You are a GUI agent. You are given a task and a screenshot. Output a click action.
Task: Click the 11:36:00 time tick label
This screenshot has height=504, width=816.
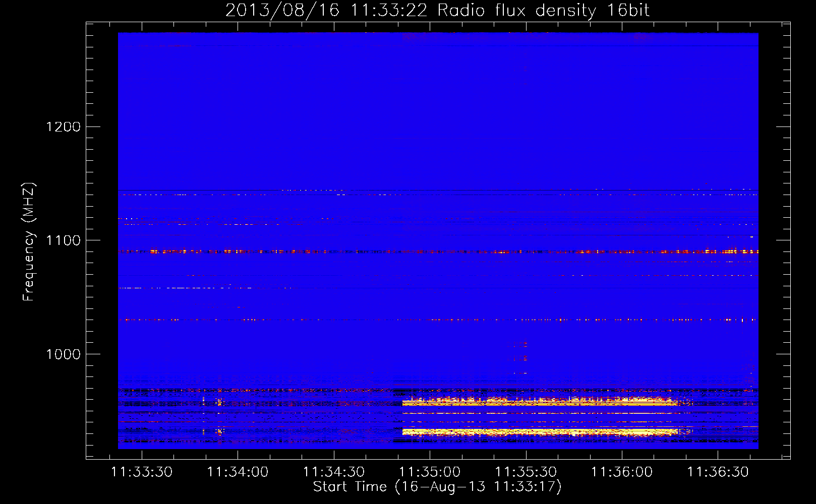[622, 472]
